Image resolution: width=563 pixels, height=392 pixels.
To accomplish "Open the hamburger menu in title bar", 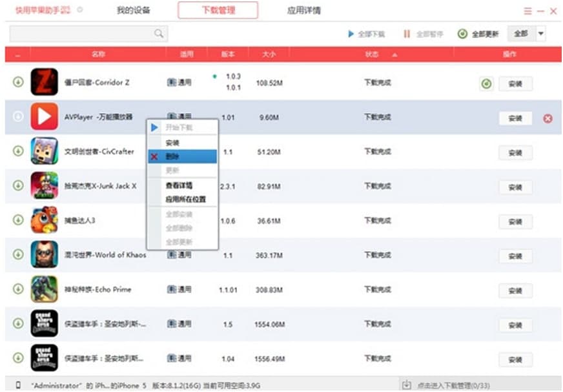I will tap(527, 11).
